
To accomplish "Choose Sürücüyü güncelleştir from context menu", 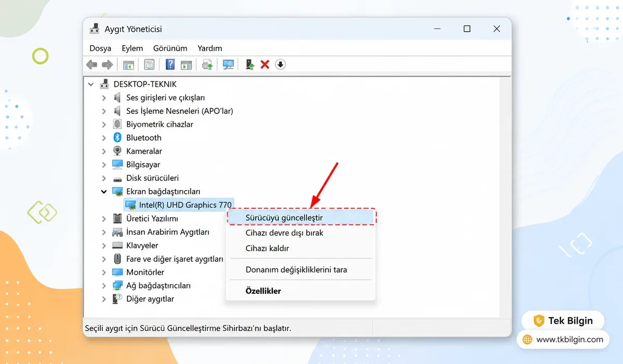I will coord(302,218).
